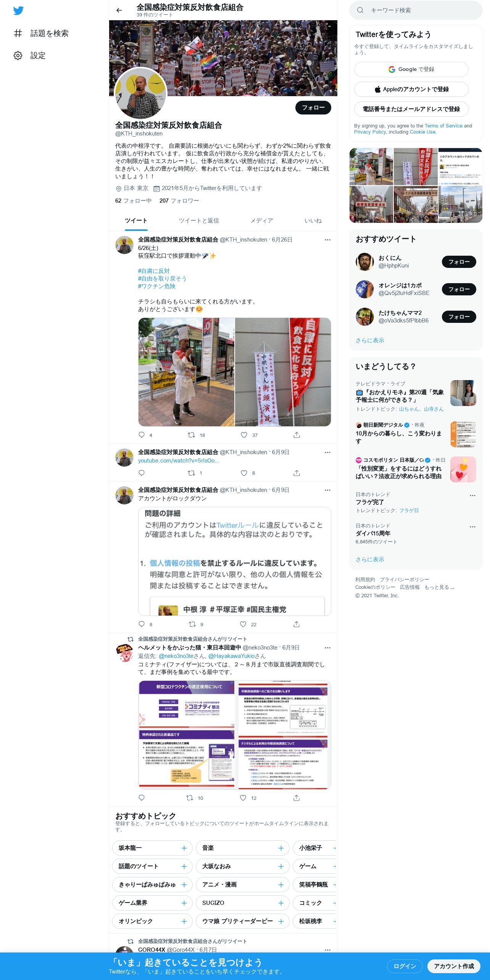Image resolution: width=490 pixels, height=980 pixels.
Task: Add 音楽 topic with plus
Action: (x=281, y=848)
